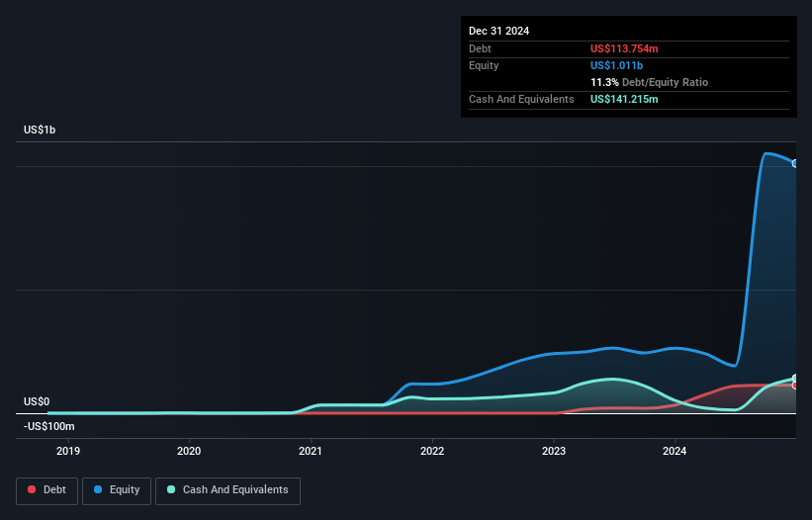Image resolution: width=812 pixels, height=520 pixels.
Task: Click the 2022 x-axis label
Action: 432,451
